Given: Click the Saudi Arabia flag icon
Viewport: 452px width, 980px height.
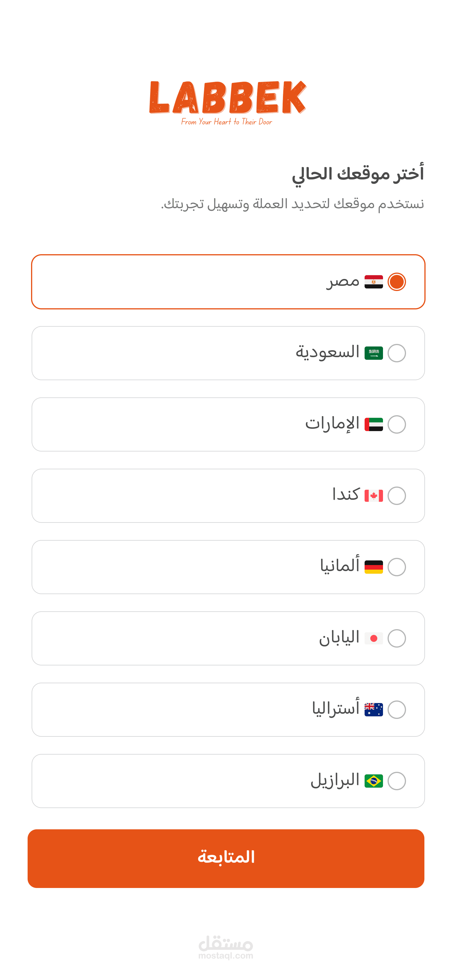Looking at the screenshot, I should click(x=373, y=353).
